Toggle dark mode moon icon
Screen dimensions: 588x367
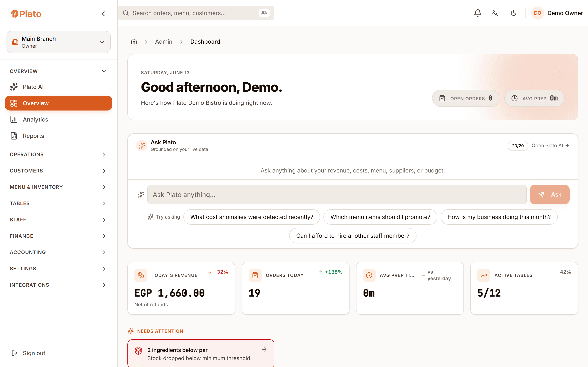pyautogui.click(x=513, y=13)
